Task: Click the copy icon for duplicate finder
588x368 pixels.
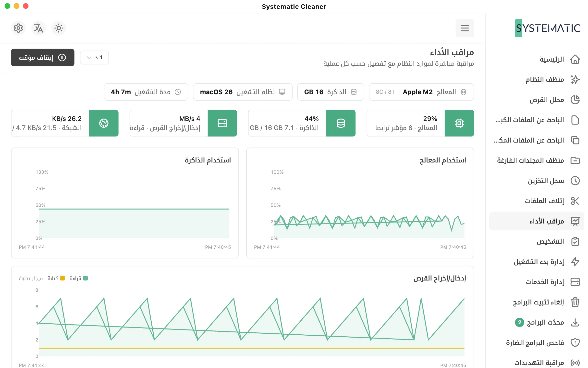Action: [x=575, y=140]
